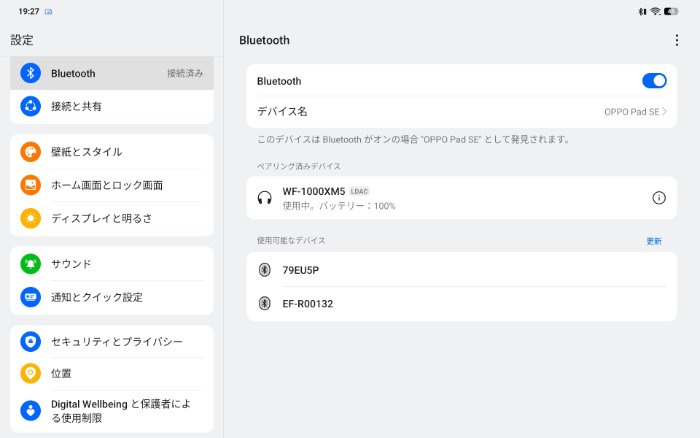
Task: Tap the 通知とクイック設定 icon
Action: [x=30, y=297]
